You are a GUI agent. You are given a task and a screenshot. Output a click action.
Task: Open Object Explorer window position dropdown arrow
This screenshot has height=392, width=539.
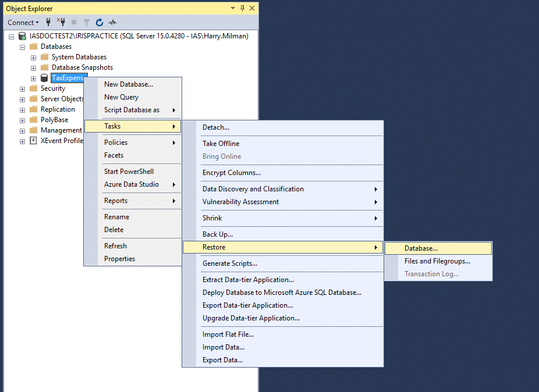pyautogui.click(x=233, y=8)
